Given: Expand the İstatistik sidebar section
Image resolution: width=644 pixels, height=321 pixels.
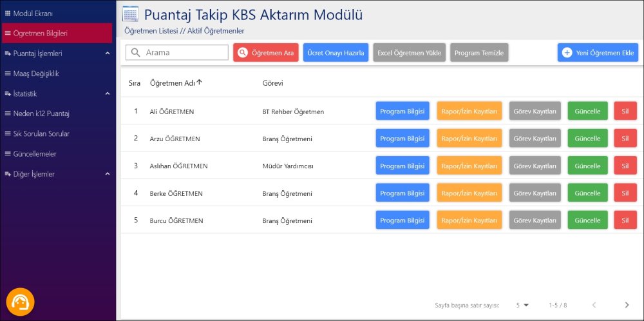Looking at the screenshot, I should [108, 93].
